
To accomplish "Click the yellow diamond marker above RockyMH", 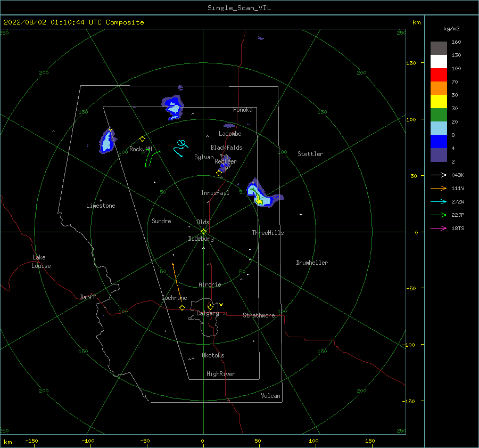I will (142, 139).
